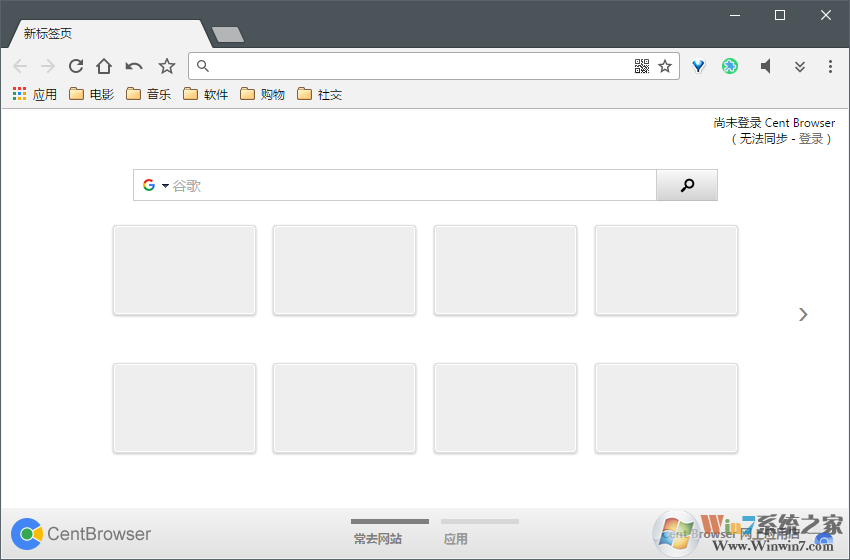Open first thumbnail in top row

tap(184, 270)
